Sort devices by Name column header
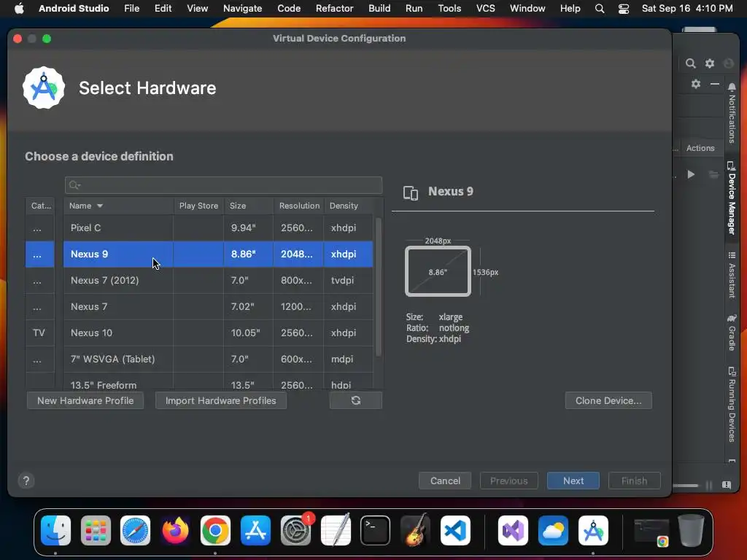747x560 pixels. (x=118, y=206)
